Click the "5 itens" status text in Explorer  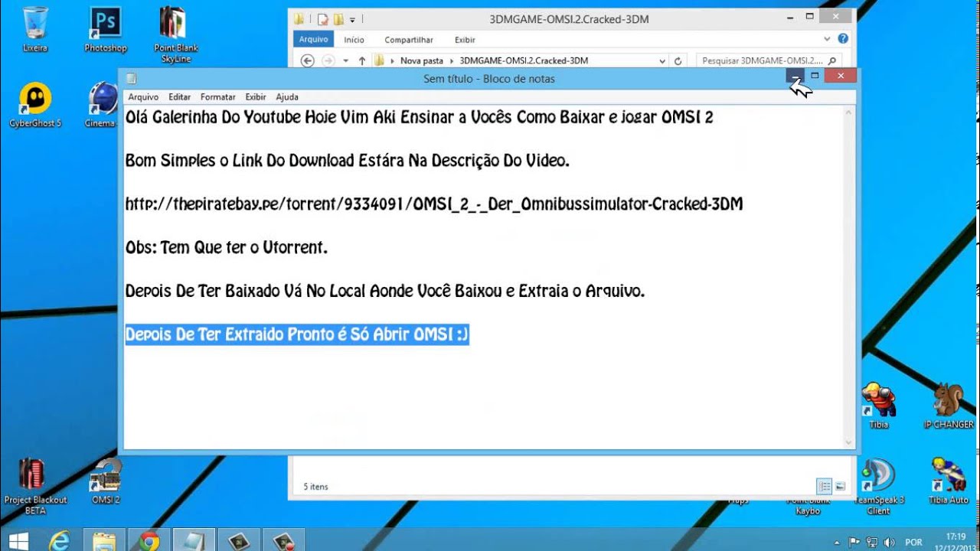(x=315, y=487)
